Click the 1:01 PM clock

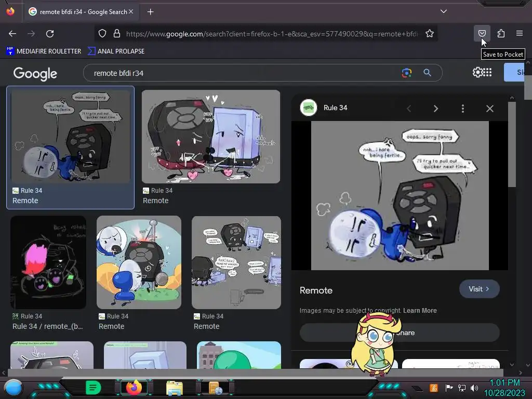point(504,383)
